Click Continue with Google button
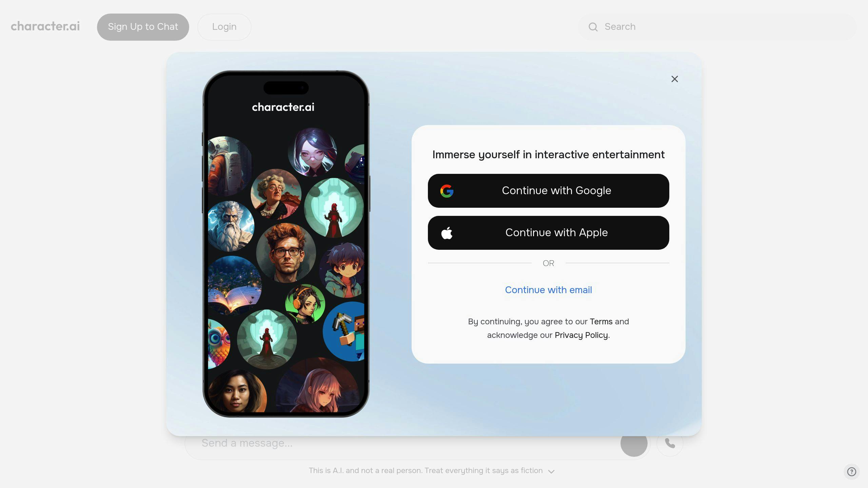The height and width of the screenshot is (488, 868). tap(549, 191)
